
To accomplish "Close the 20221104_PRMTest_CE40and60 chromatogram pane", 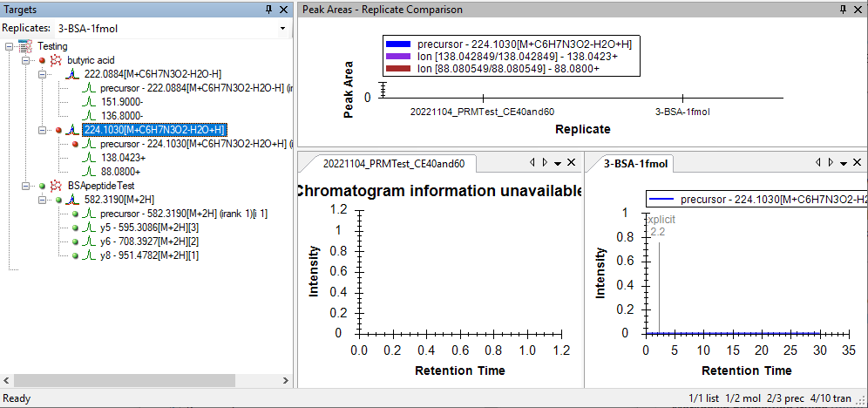I will pos(571,163).
